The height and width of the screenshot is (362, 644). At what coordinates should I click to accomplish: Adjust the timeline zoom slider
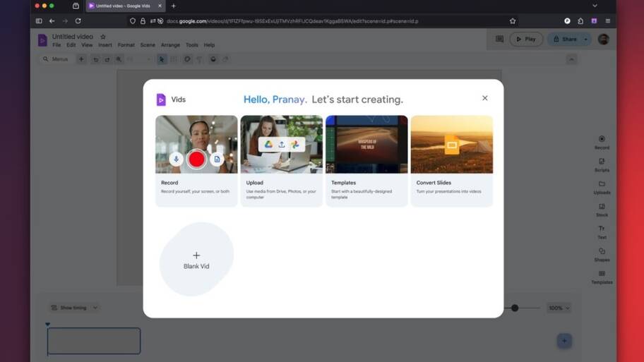coord(515,308)
